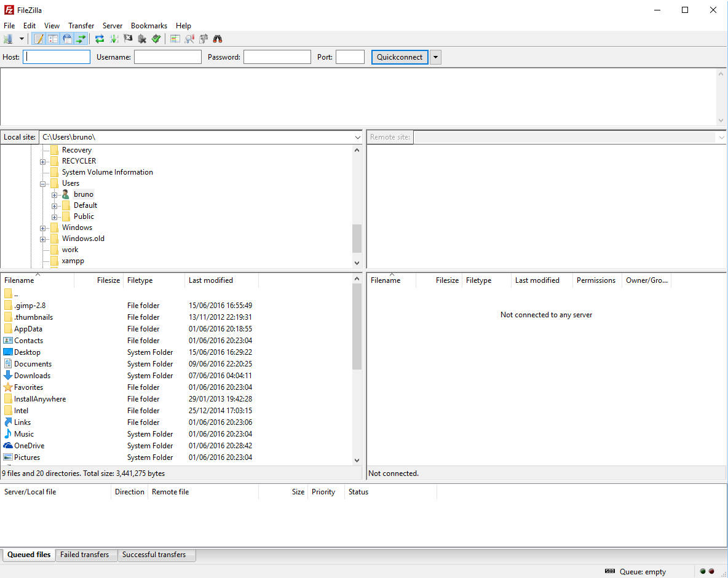728x578 pixels.
Task: Expand the bruno user node
Action: tap(54, 195)
